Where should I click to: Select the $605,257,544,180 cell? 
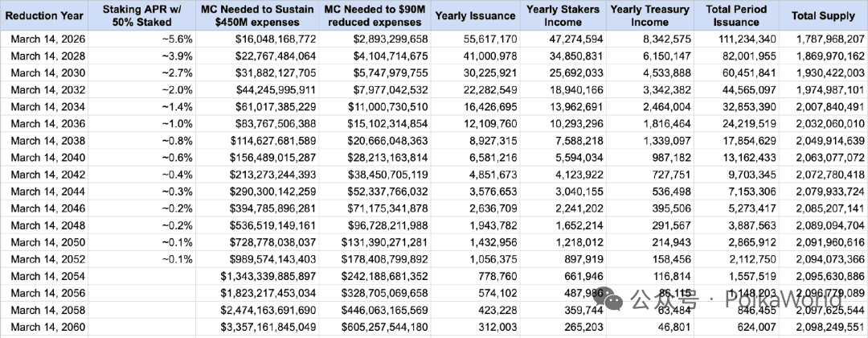384,327
